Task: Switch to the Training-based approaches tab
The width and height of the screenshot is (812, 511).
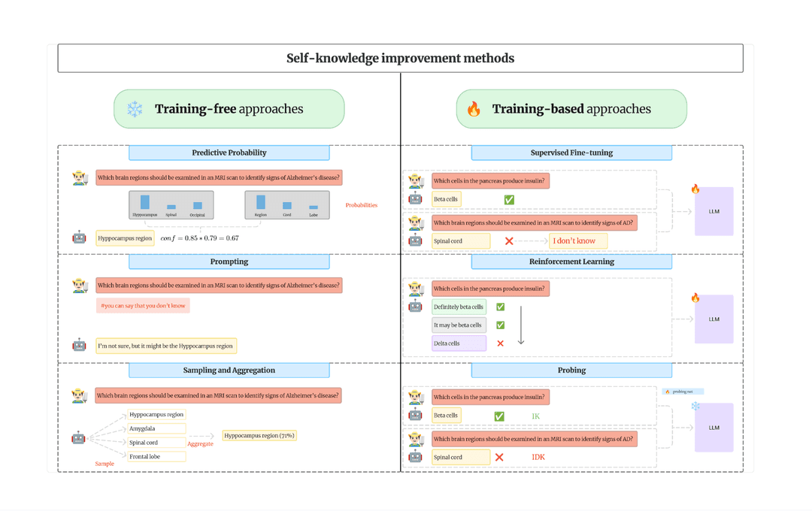Action: point(571,108)
